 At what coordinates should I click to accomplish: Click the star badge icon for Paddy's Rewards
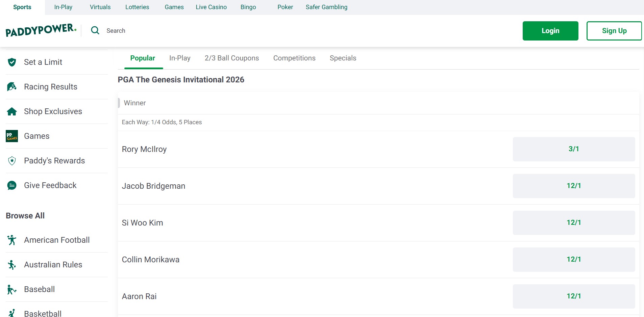pyautogui.click(x=12, y=161)
